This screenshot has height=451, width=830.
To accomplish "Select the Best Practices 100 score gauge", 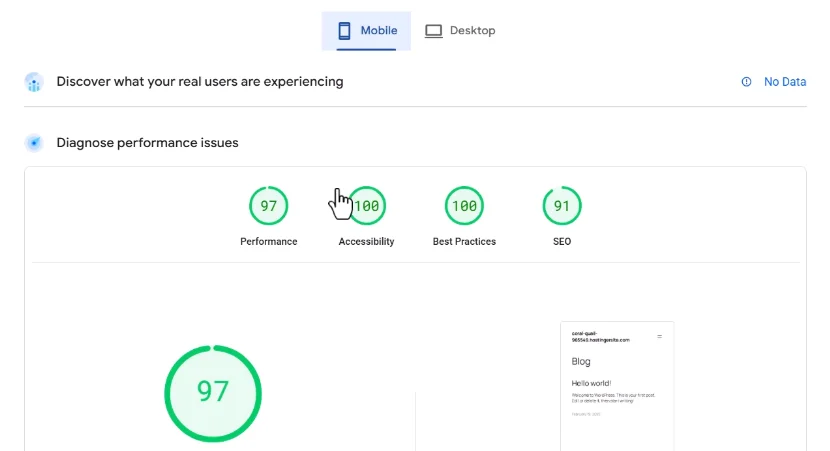I will pos(464,205).
